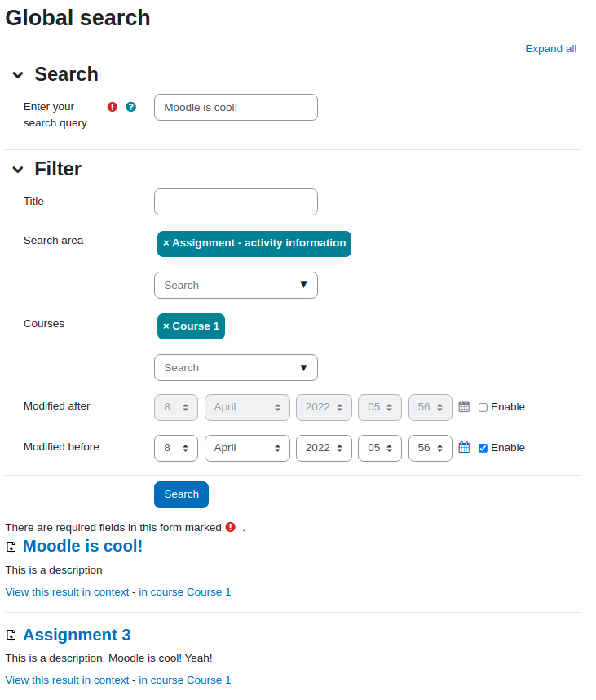
Task: Collapse the Search section chevron
Action: tap(18, 75)
